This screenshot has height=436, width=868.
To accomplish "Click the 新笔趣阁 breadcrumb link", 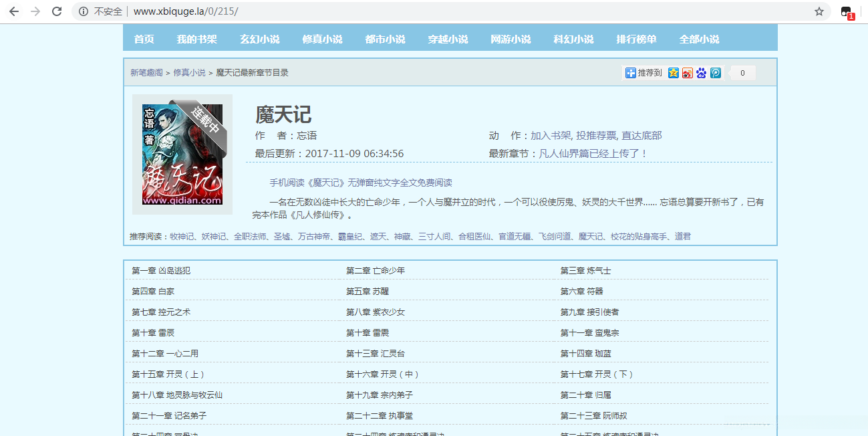I will pos(146,73).
